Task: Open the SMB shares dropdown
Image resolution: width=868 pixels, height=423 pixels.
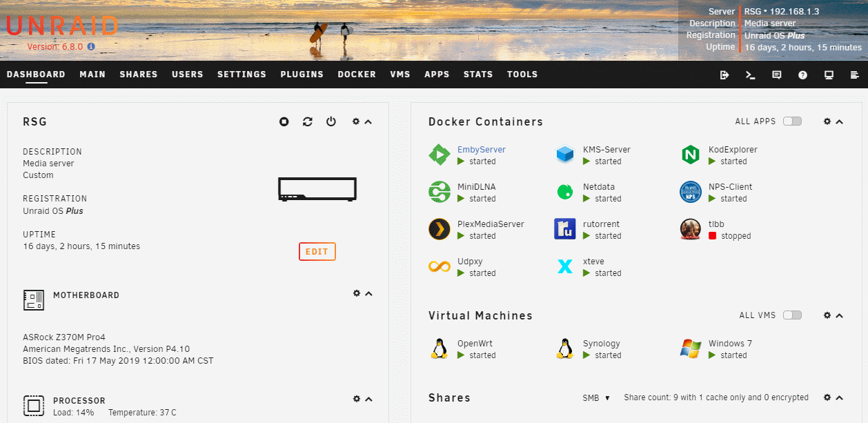Action: coord(597,397)
